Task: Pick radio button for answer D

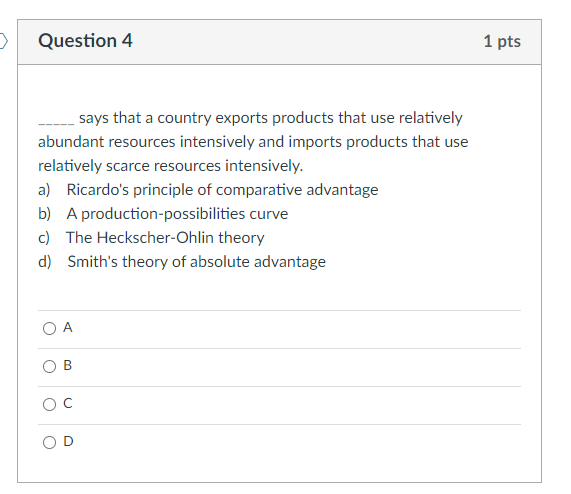Action: pos(50,442)
